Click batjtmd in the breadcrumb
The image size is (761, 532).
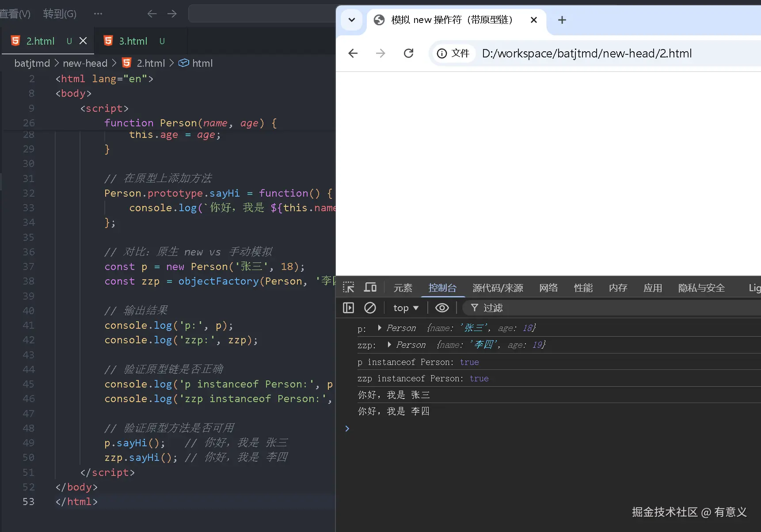coord(32,63)
